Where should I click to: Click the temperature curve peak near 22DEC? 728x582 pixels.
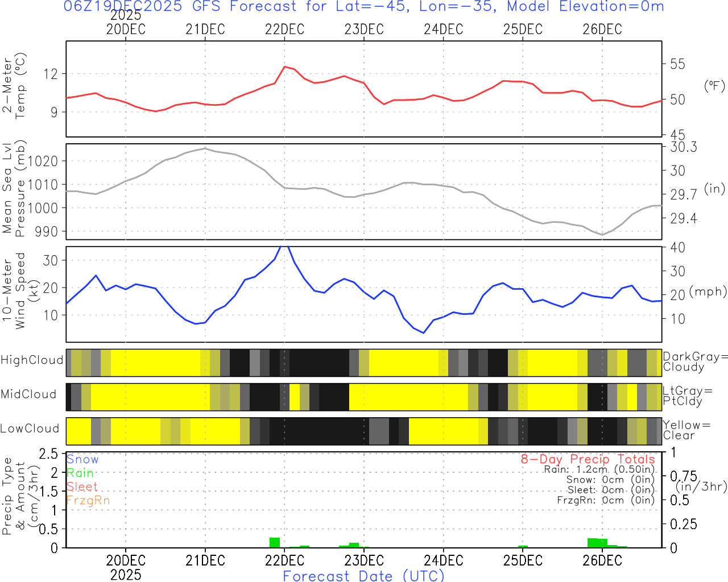click(x=285, y=66)
